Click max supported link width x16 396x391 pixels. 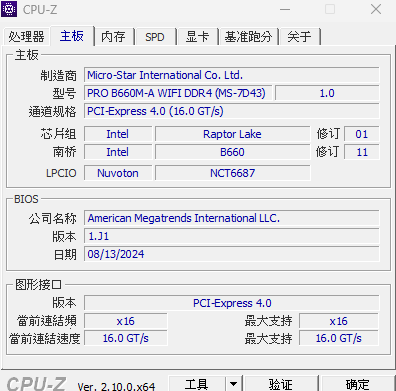coord(339,321)
